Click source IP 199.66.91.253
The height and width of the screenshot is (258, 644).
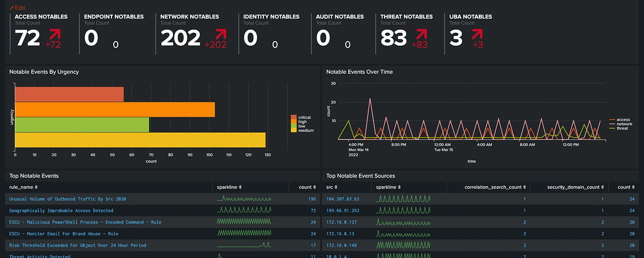point(343,210)
